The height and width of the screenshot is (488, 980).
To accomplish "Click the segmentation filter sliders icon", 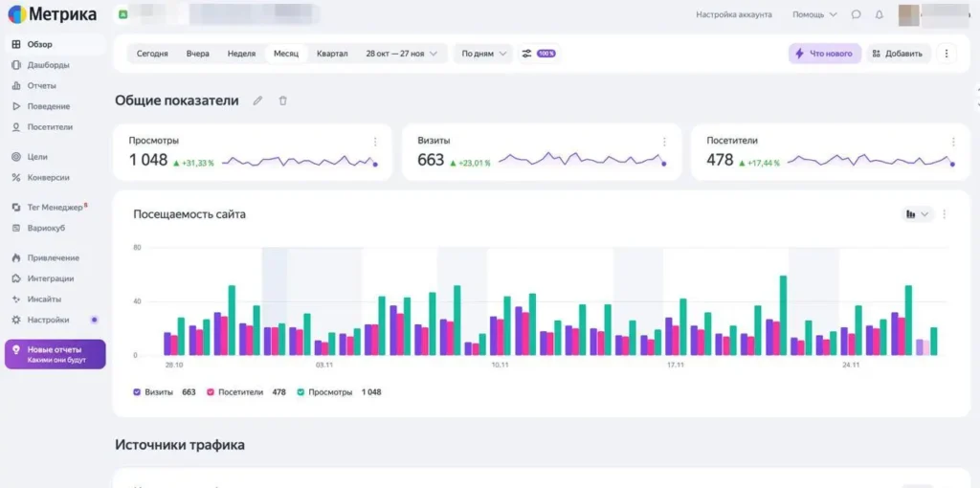I will pyautogui.click(x=526, y=54).
